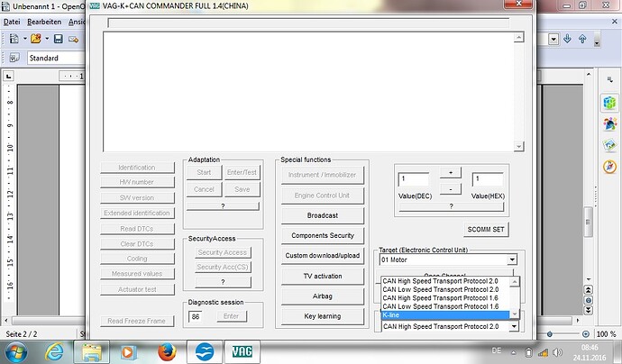Click Custom download/upload button
622x364 pixels.
(x=323, y=256)
